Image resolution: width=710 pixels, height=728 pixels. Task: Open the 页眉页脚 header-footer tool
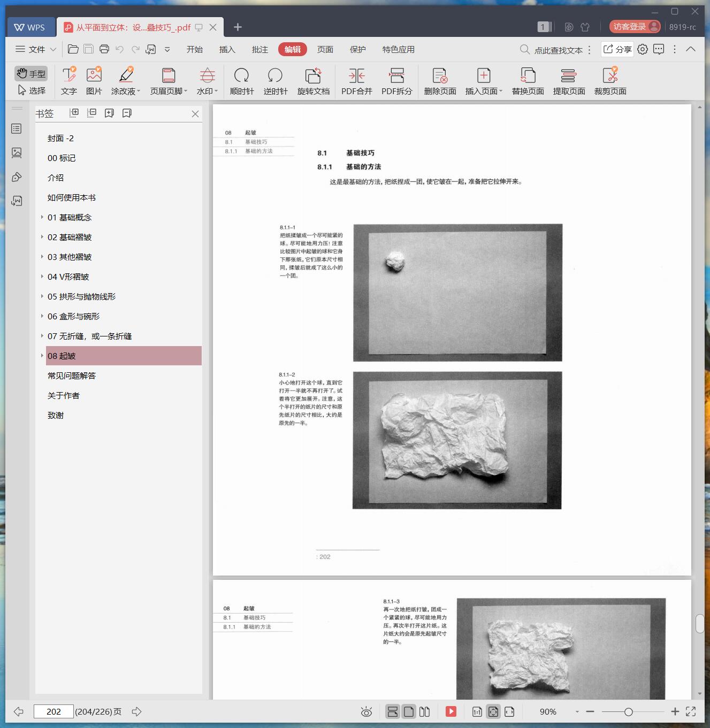pyautogui.click(x=169, y=81)
